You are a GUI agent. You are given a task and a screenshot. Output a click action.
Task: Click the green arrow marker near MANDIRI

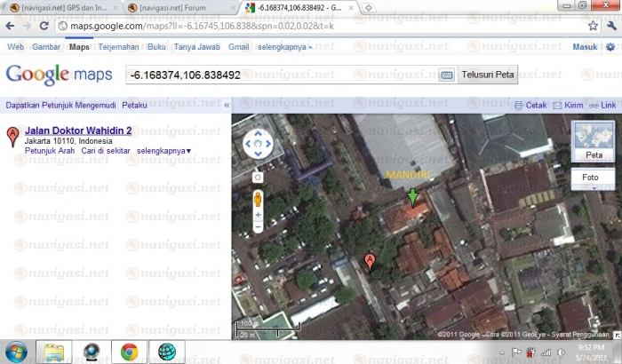[x=411, y=197]
